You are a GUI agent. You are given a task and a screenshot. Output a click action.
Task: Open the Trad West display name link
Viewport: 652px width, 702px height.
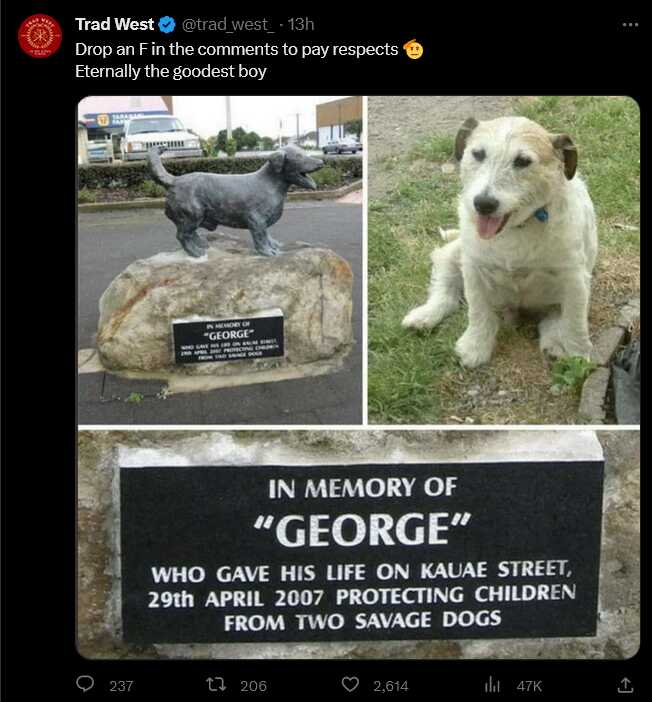click(x=115, y=24)
